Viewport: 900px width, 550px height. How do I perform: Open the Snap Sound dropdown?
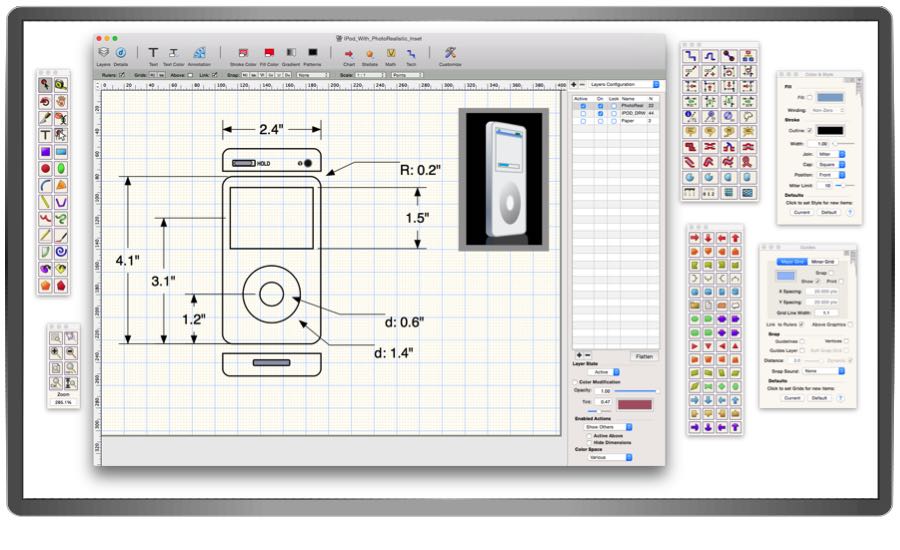point(823,371)
